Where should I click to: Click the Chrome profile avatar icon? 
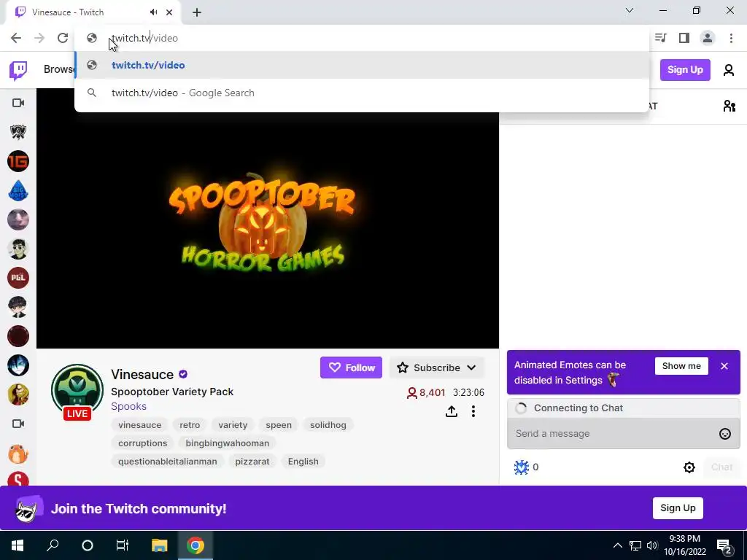coord(708,38)
